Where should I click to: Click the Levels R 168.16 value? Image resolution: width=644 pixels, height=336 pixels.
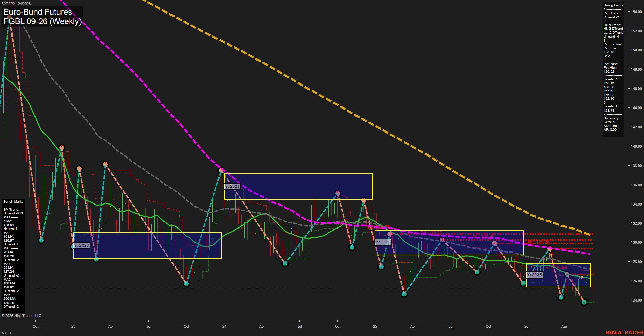tap(609, 83)
